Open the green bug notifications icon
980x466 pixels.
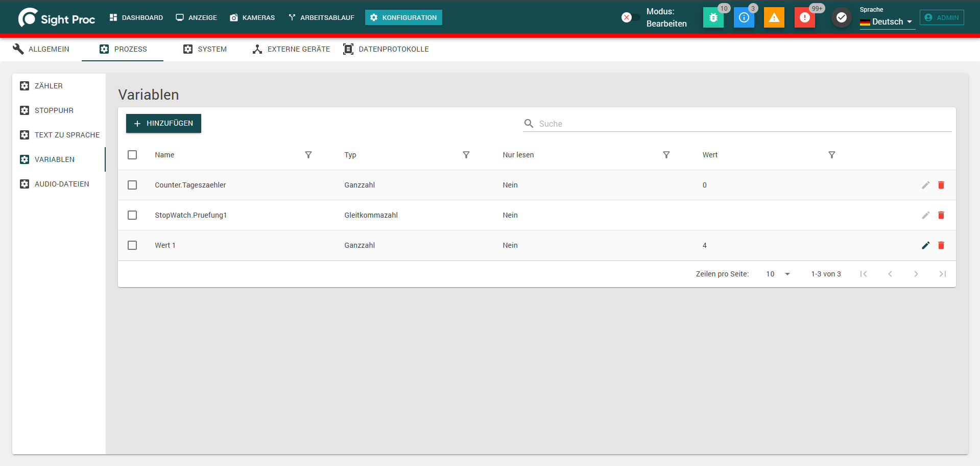tap(713, 17)
